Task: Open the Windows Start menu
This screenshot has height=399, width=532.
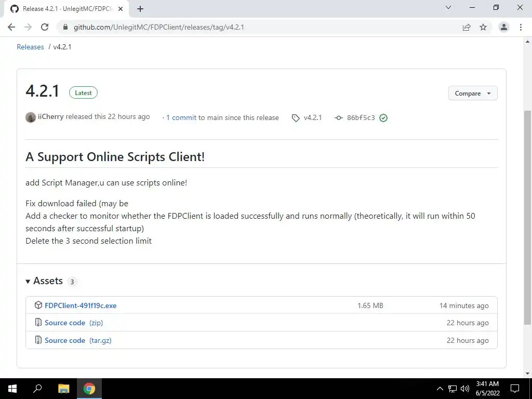Action: (x=12, y=389)
